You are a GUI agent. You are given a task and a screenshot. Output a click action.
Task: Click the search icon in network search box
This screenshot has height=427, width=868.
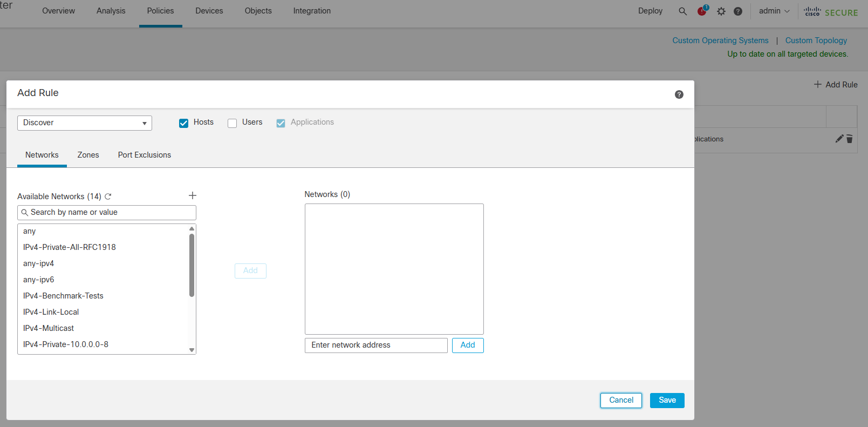25,213
